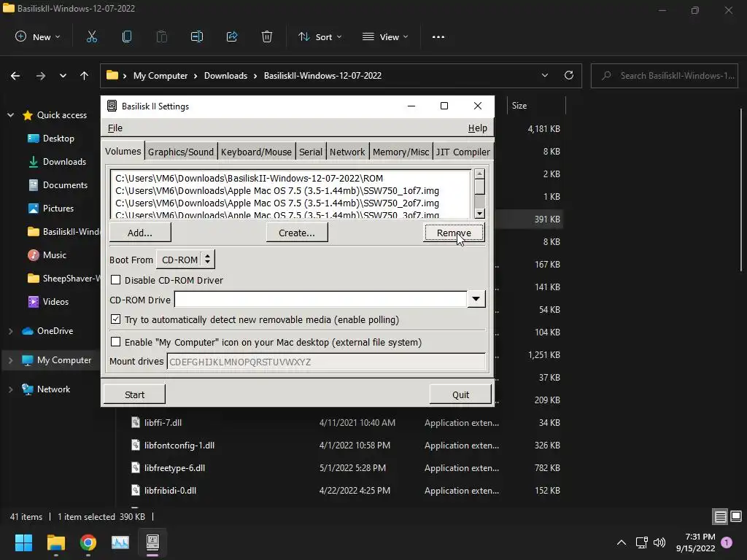This screenshot has width=747, height=560.
Task: Select the SSW750_1of7.img volume entry
Action: [277, 190]
